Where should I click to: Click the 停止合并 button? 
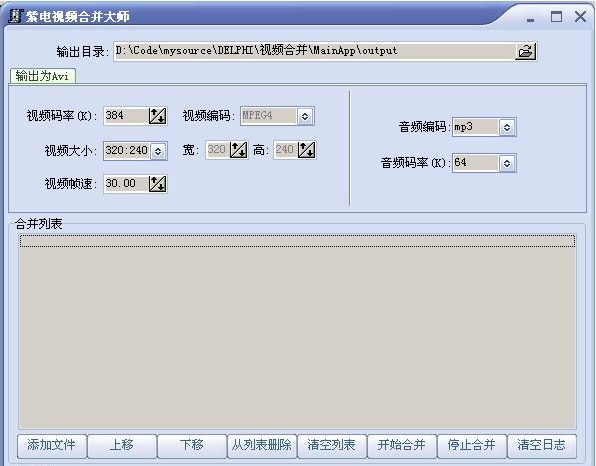[471, 445]
